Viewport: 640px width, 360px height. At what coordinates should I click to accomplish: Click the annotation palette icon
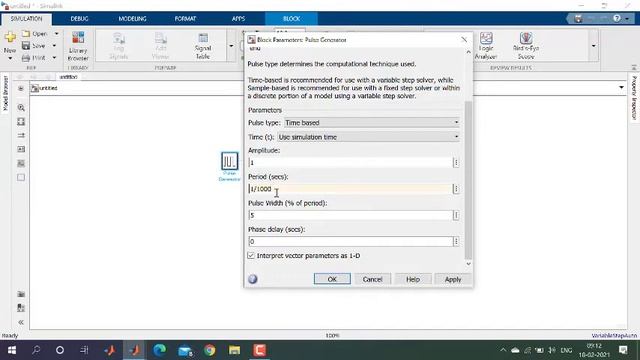(x=21, y=149)
